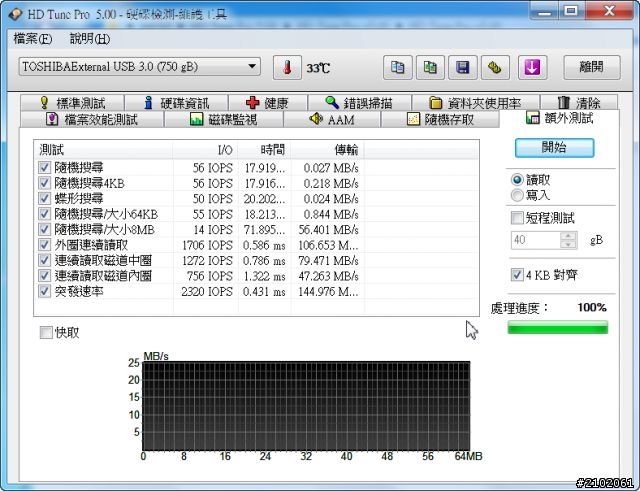Switch to the 錯誤掃描 tab

point(360,103)
